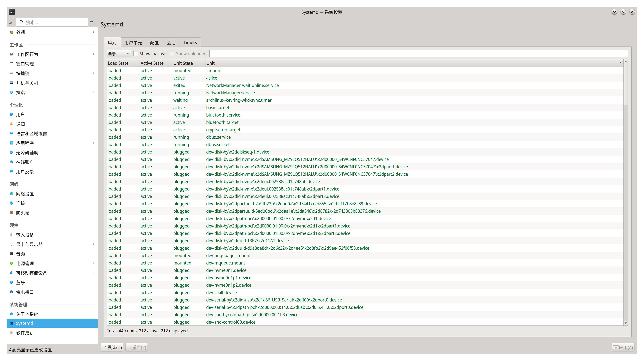This screenshot has width=644, height=361.
Task: Open Software Update (软件更新) icon
Action: point(11,333)
